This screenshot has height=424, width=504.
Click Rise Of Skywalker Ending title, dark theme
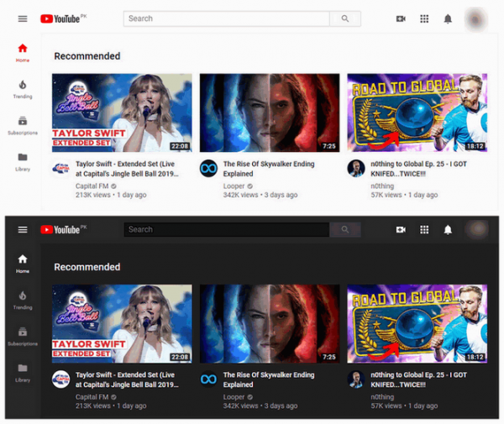tap(269, 380)
